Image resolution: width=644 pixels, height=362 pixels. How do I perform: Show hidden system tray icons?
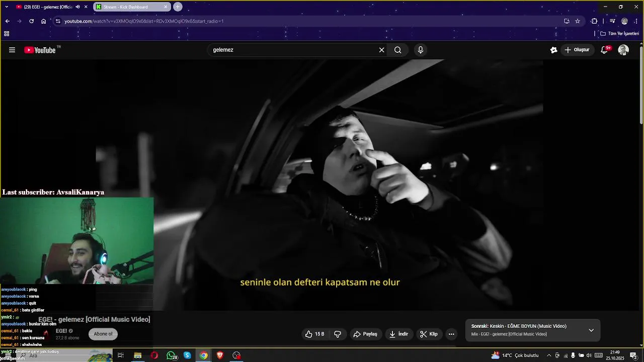tap(549, 355)
